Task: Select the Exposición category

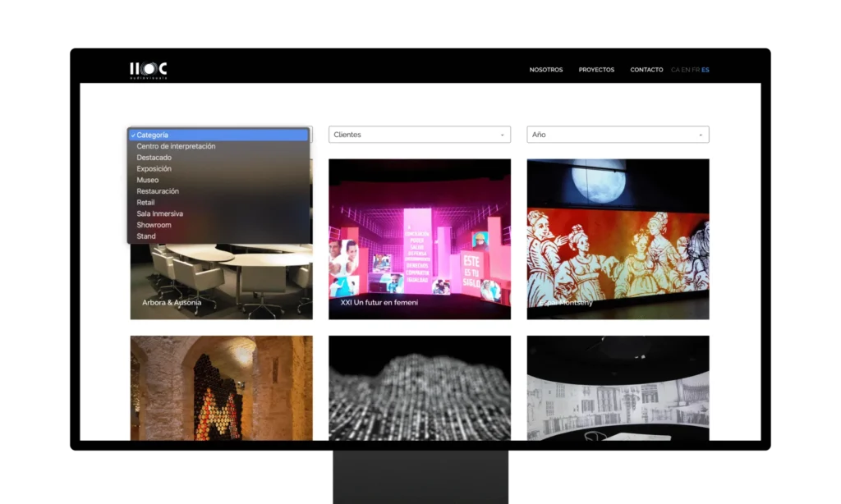Action: pyautogui.click(x=218, y=169)
